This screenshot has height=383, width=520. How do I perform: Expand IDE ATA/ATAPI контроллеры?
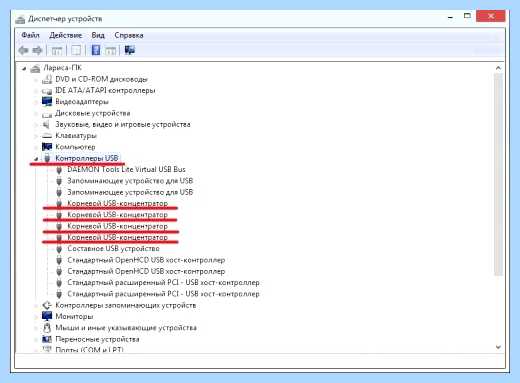(36, 91)
